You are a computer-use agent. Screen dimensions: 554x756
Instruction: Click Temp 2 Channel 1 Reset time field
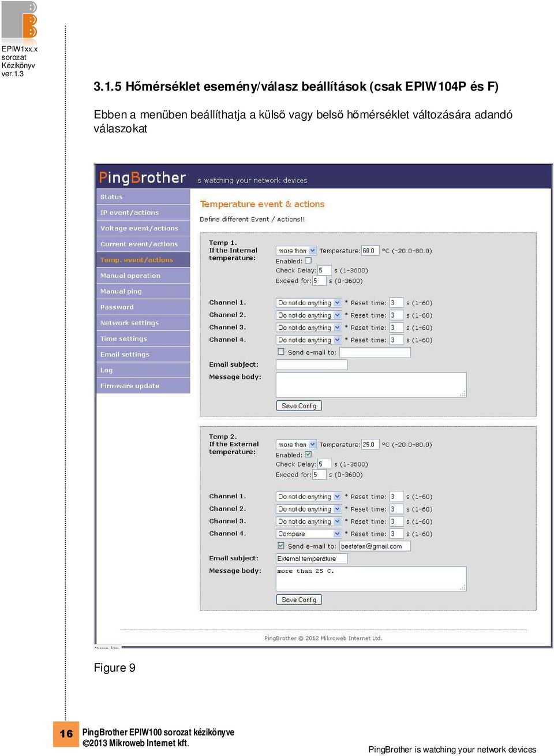396,497
